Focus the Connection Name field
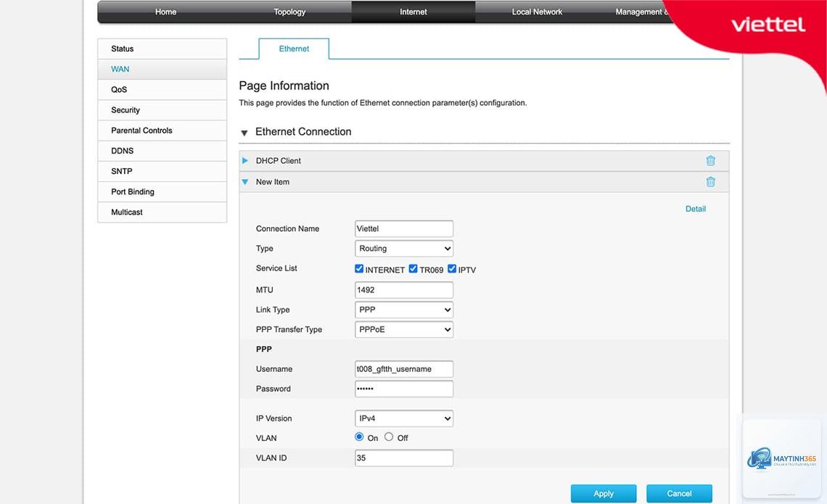Image resolution: width=827 pixels, height=504 pixels. tap(404, 229)
